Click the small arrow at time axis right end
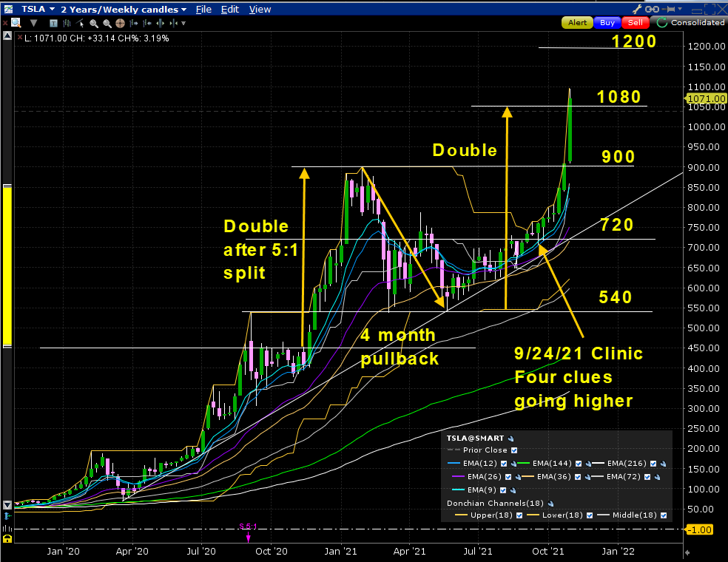Screen dimensions: 728x562 click(687, 552)
